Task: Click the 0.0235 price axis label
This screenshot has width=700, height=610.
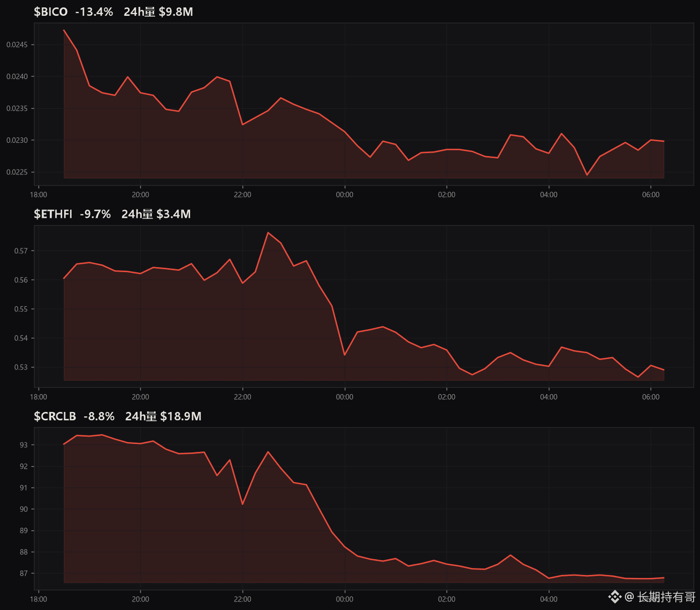Action: click(x=17, y=109)
